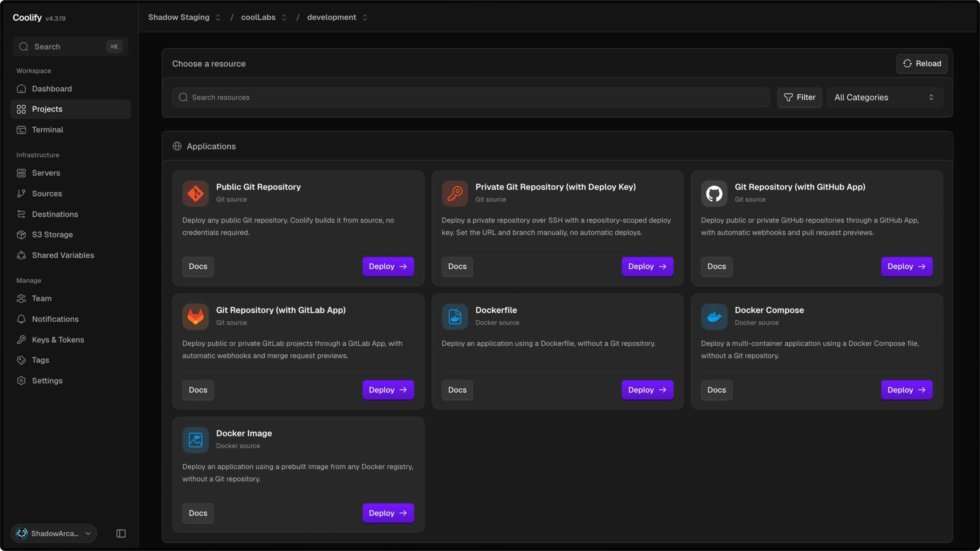Click the v4.3.19 version label
The image size is (980, 551).
coord(55,18)
